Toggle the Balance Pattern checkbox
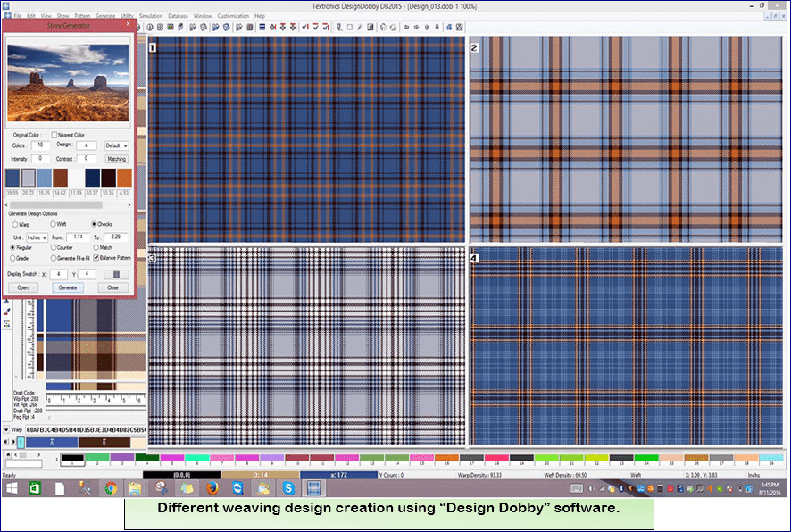 pos(96,258)
